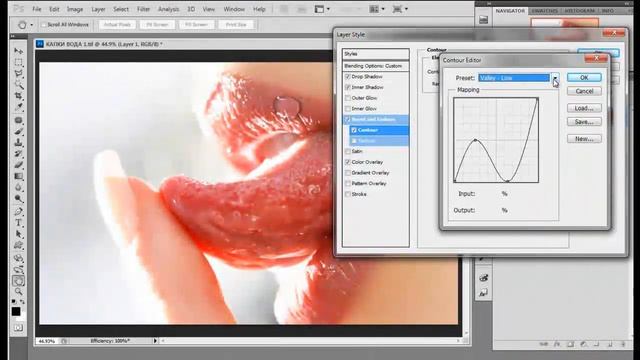Select the Crop tool
640x360 pixels.
[x=18, y=96]
